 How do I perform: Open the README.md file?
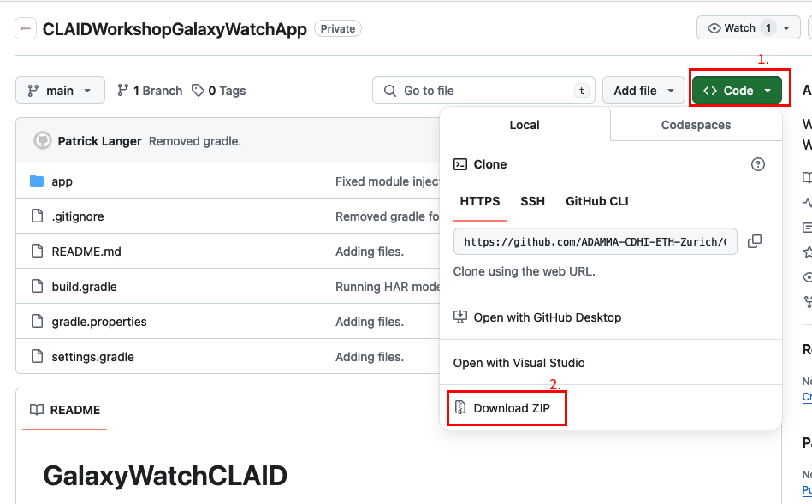click(x=86, y=252)
